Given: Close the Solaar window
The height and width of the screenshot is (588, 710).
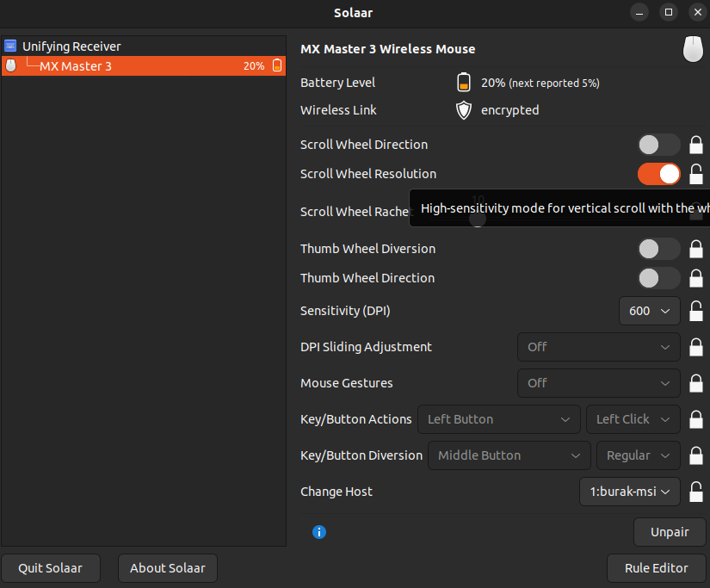Looking at the screenshot, I should point(697,13).
